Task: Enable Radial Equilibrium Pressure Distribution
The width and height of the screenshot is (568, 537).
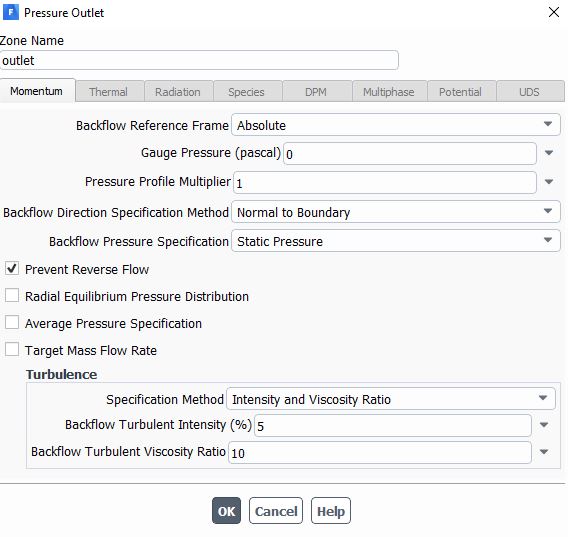Action: 12,296
